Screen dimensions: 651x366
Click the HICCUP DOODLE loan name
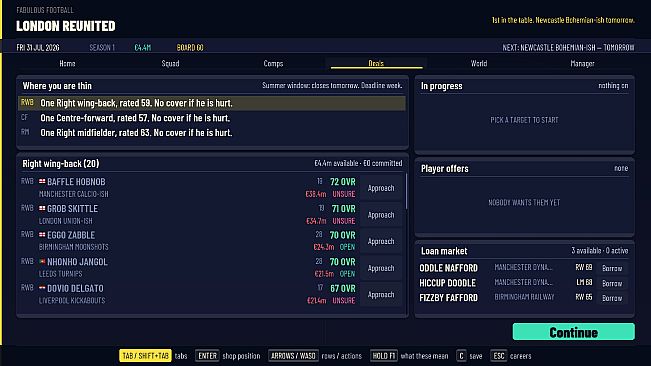point(448,283)
